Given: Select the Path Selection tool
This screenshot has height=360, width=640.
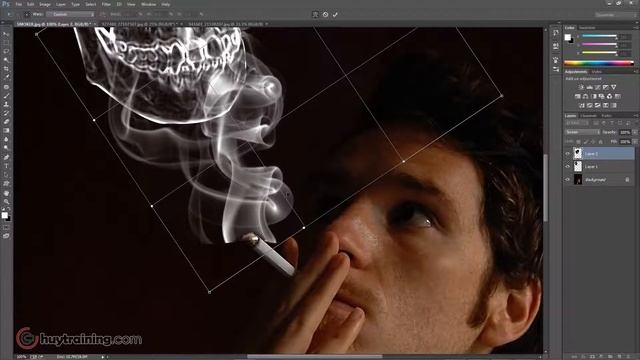Looking at the screenshot, I should click(x=6, y=175).
